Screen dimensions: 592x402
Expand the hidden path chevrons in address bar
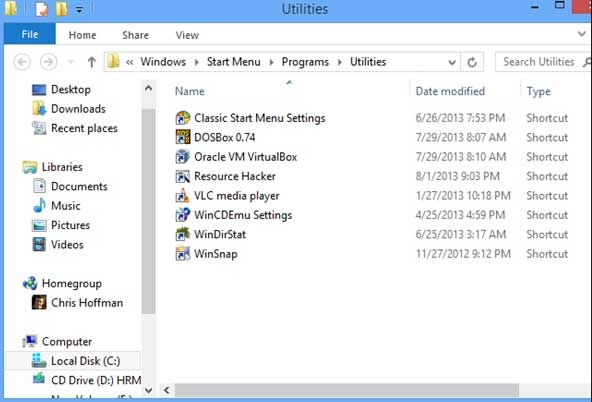point(130,62)
